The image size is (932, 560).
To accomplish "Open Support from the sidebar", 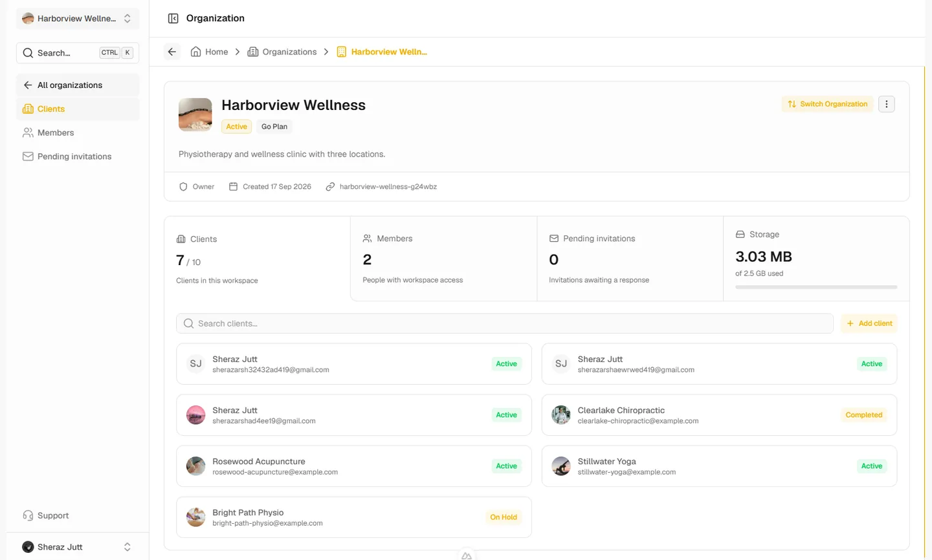I will click(x=78, y=515).
